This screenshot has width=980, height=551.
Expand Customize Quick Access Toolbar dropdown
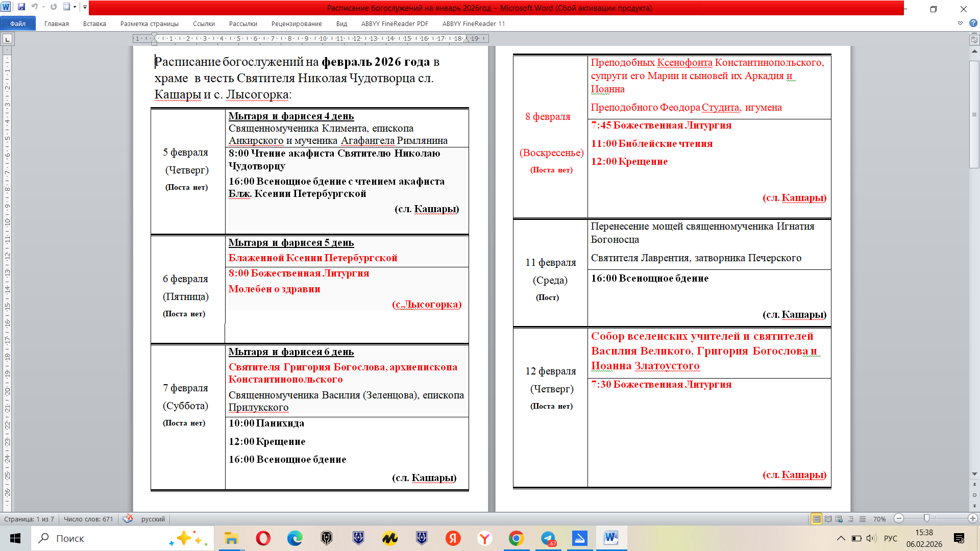point(85,7)
